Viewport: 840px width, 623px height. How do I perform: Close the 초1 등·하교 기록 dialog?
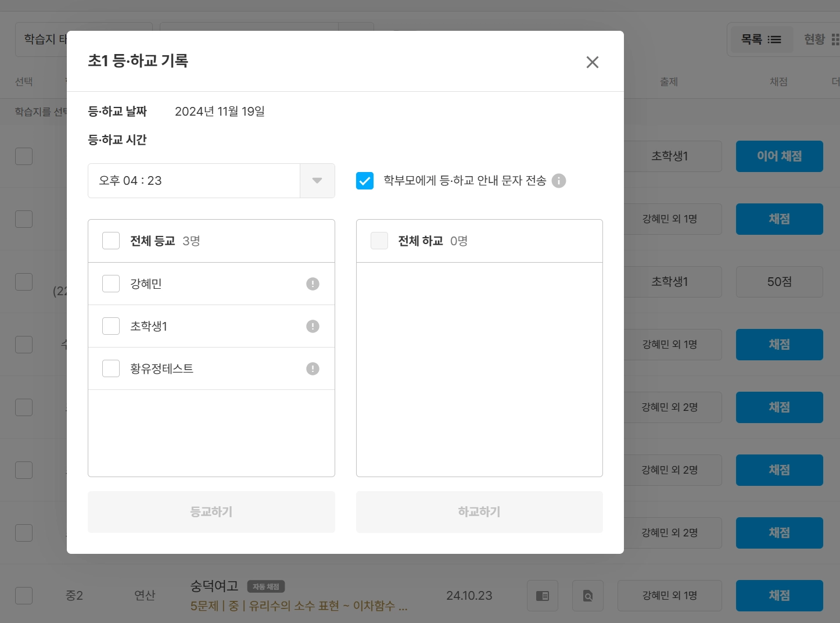[592, 62]
